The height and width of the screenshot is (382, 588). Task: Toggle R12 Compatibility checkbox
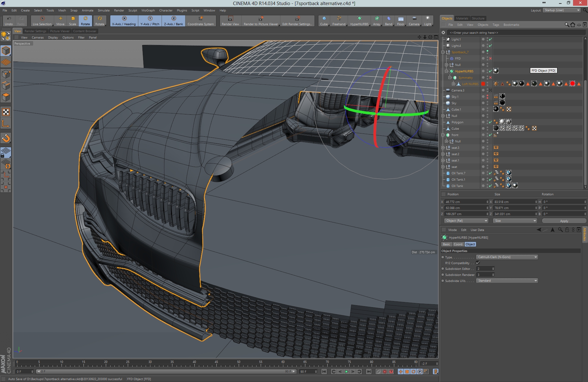pyautogui.click(x=478, y=263)
